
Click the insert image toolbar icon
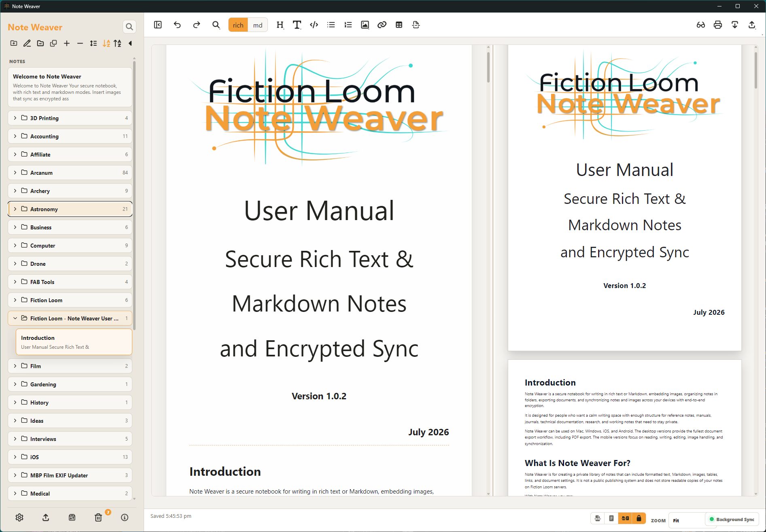point(365,25)
